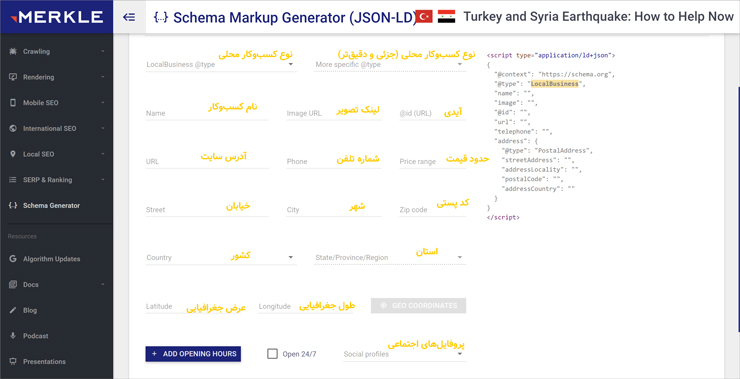Open the Country dropdown

tap(221, 258)
